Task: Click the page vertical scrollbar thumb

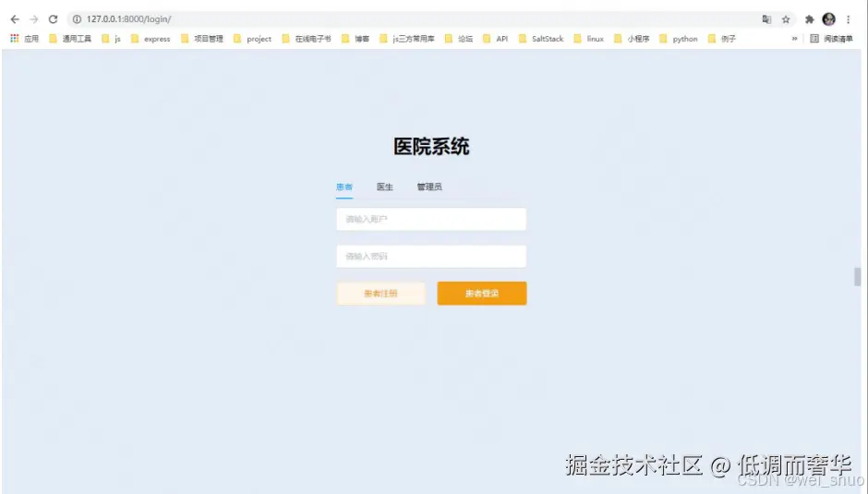Action: pyautogui.click(x=858, y=277)
